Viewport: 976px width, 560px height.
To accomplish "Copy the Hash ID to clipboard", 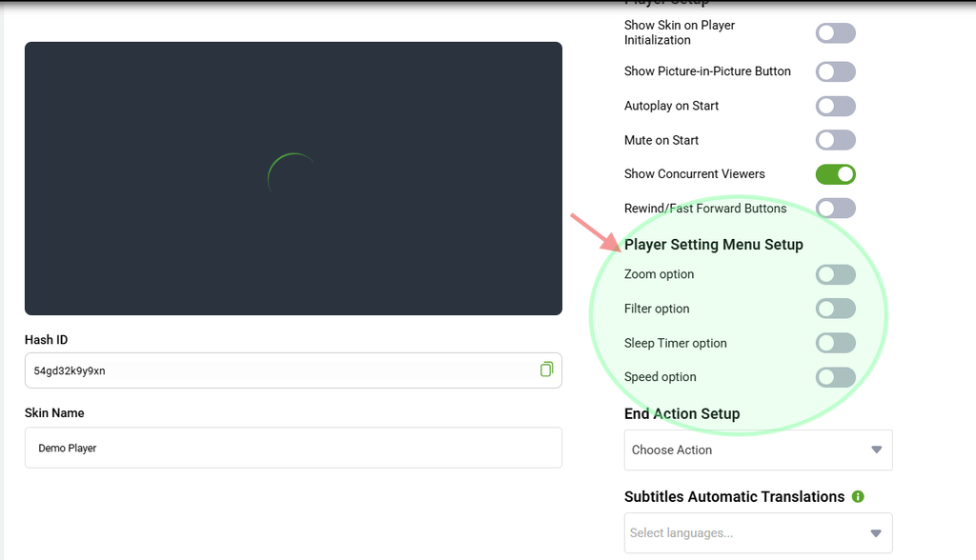I will [546, 370].
